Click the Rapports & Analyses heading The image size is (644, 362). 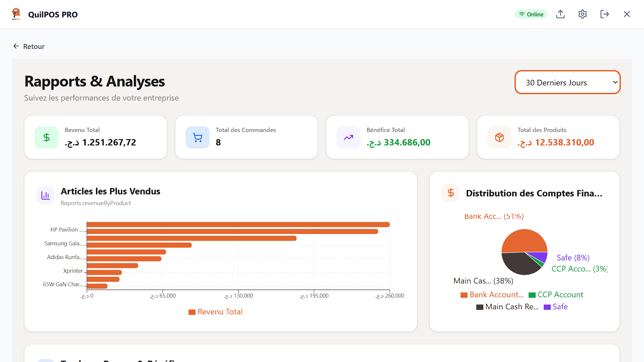click(95, 81)
